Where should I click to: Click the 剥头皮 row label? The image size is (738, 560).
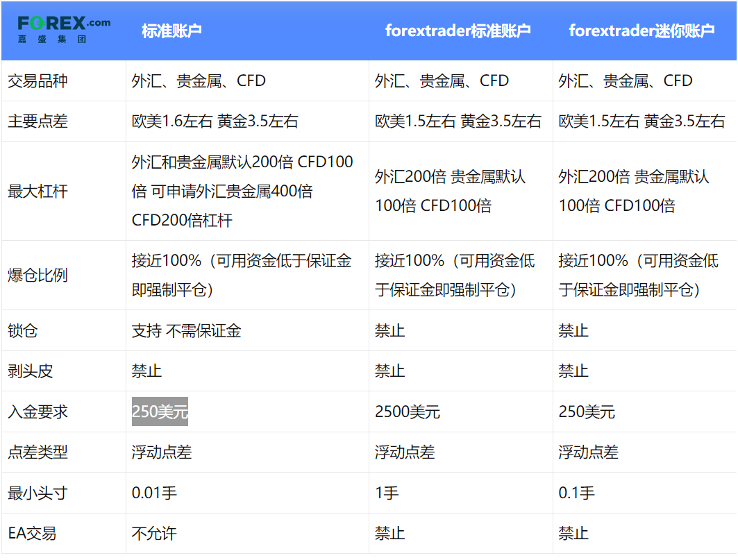(30, 371)
